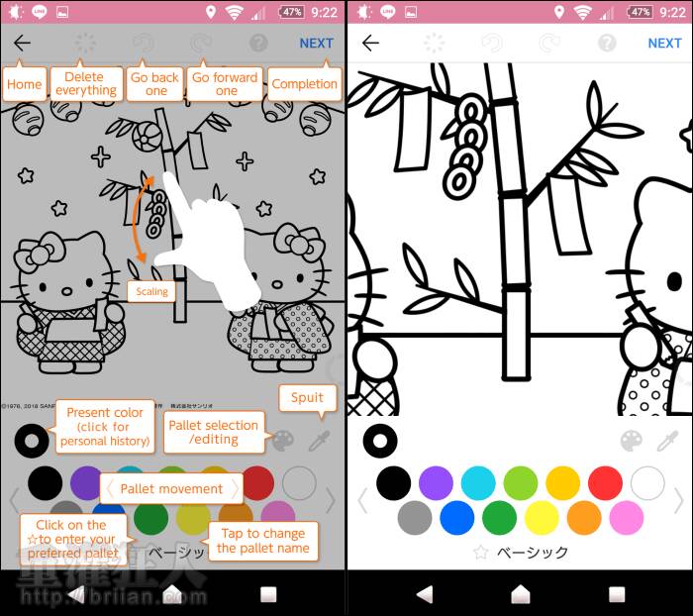Select the eyedropper tool on right screen
693x616 pixels.
[667, 441]
